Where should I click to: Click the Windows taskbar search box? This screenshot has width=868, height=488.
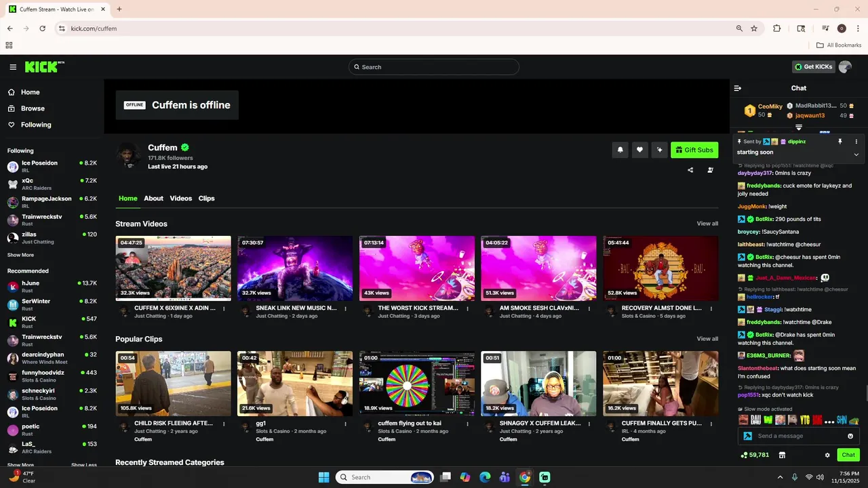click(384, 477)
